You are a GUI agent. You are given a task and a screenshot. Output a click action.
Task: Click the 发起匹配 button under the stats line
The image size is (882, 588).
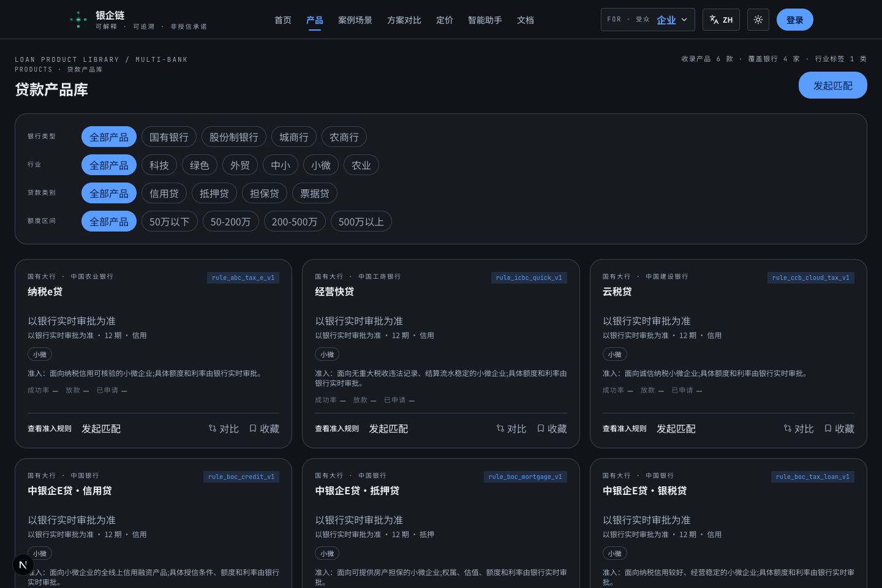point(833,85)
